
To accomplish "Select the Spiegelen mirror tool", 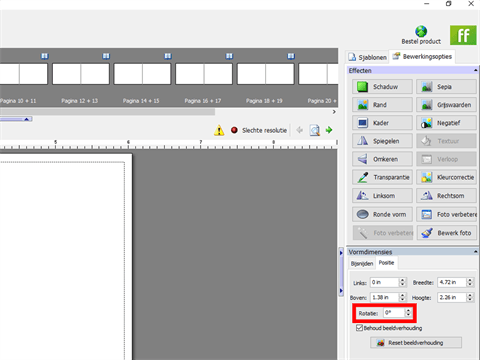I will [x=382, y=141].
